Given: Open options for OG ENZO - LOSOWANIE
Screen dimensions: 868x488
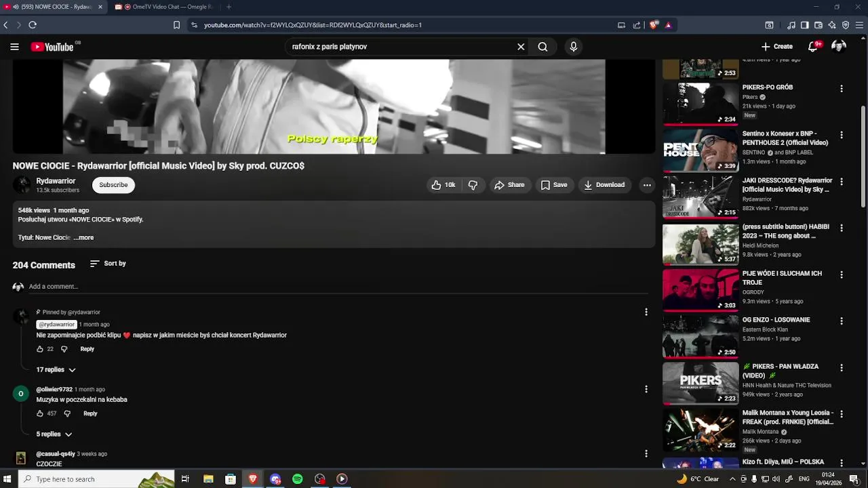Looking at the screenshot, I should click(x=842, y=321).
